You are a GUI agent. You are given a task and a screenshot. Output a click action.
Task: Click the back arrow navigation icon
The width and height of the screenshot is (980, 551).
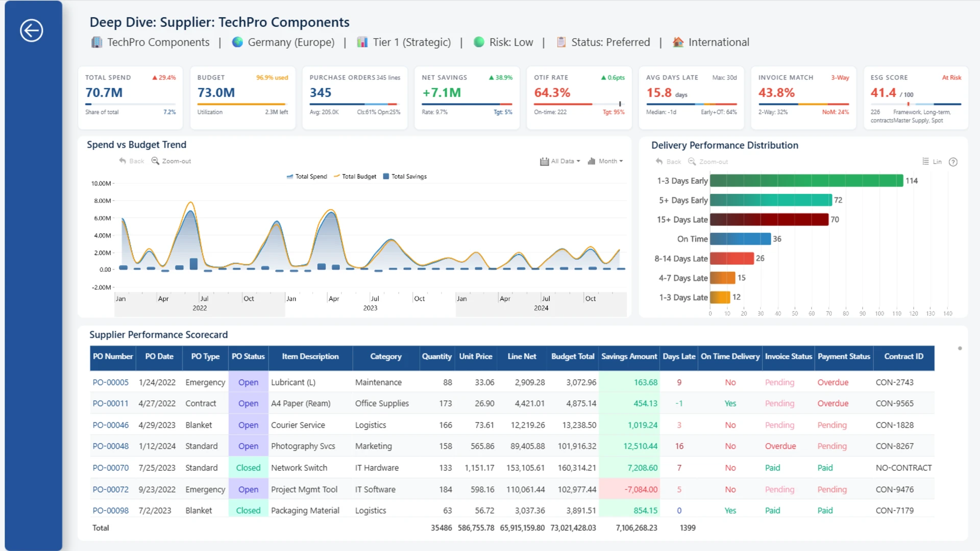coord(31,31)
